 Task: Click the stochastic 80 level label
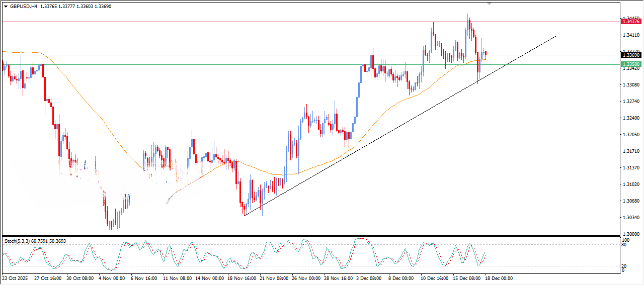click(624, 245)
